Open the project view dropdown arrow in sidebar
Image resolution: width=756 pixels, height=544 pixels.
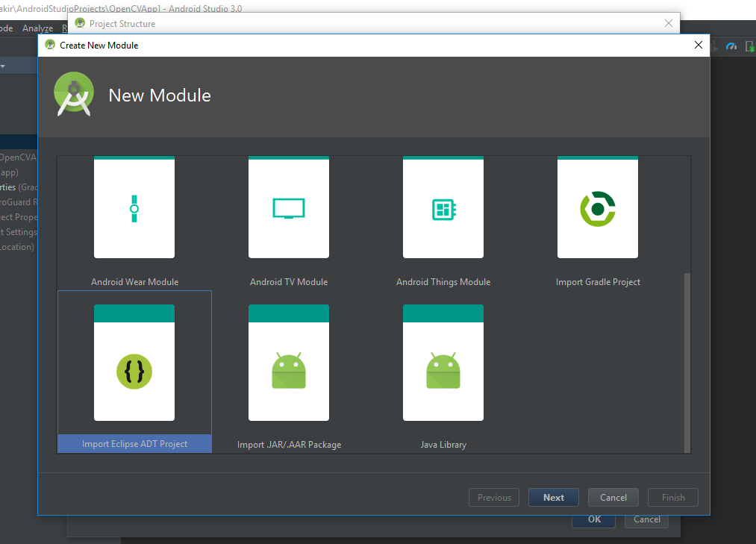[x=2, y=66]
